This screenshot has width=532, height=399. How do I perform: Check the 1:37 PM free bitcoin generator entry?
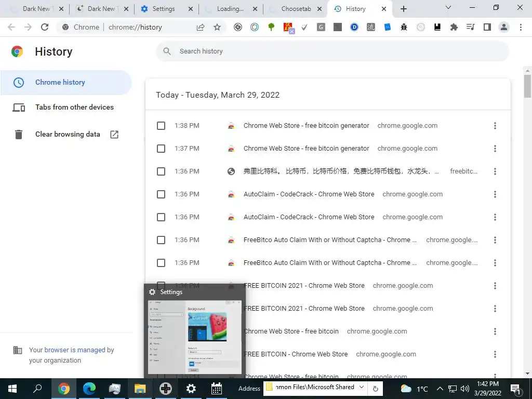[x=161, y=149]
